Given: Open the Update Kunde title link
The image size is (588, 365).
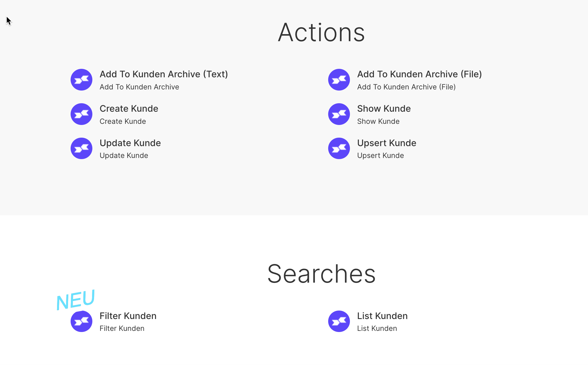Looking at the screenshot, I should [130, 143].
